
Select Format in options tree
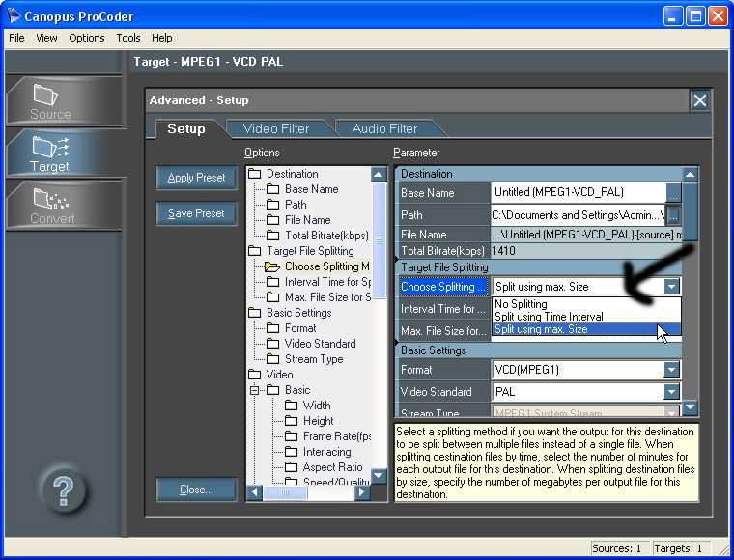point(292,328)
